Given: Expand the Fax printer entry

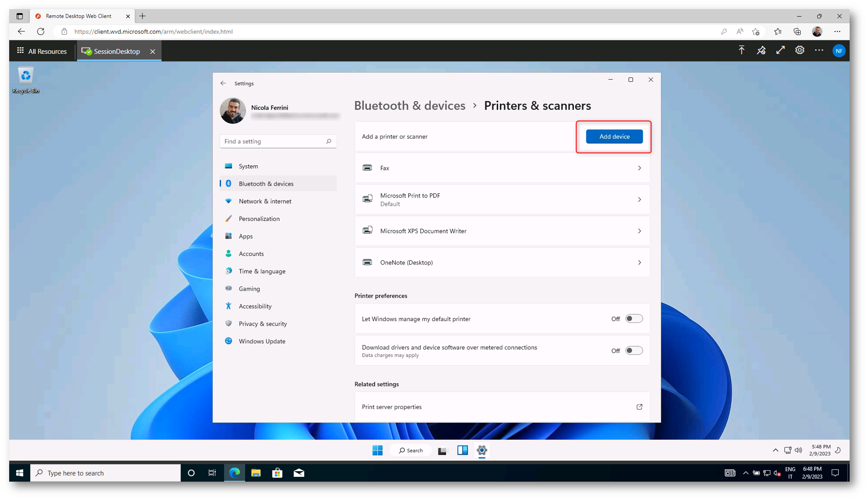Looking at the screenshot, I should point(502,168).
